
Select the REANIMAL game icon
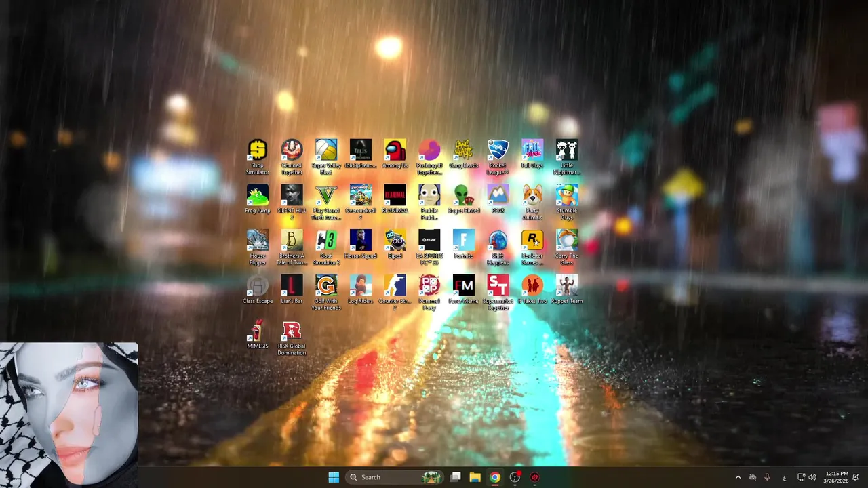pos(395,195)
